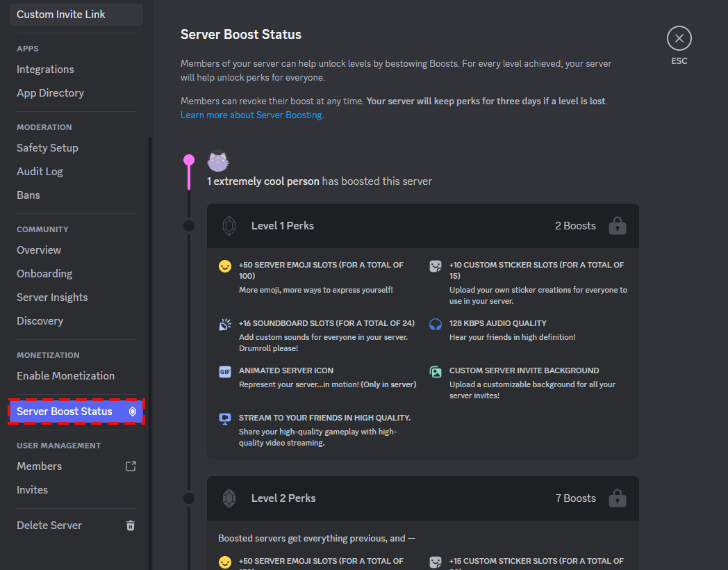This screenshot has width=728, height=570.
Task: Click the external link icon beside Members
Action: click(x=130, y=466)
